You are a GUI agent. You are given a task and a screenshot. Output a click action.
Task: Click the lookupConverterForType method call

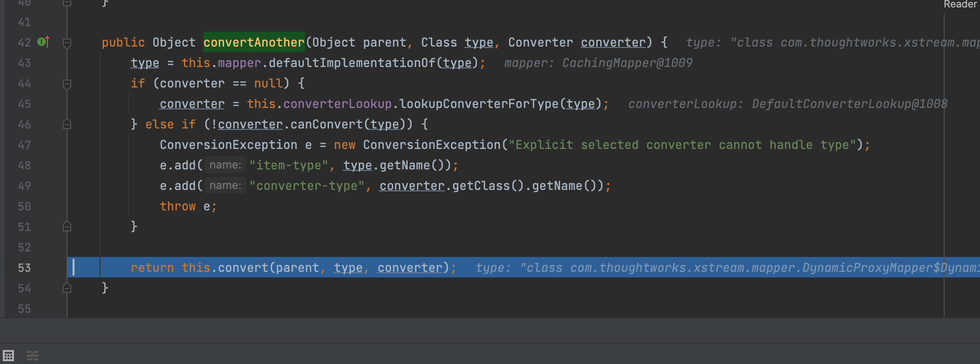[479, 104]
